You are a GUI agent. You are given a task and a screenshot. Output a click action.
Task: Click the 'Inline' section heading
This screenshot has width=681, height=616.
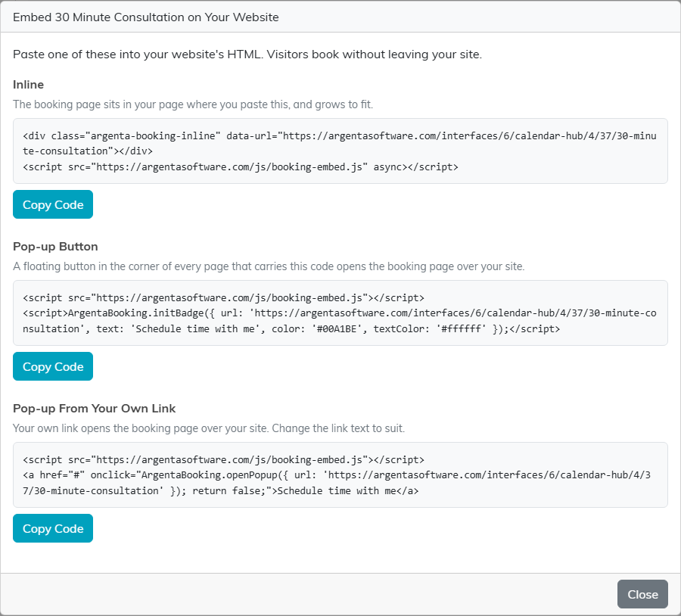(x=28, y=85)
